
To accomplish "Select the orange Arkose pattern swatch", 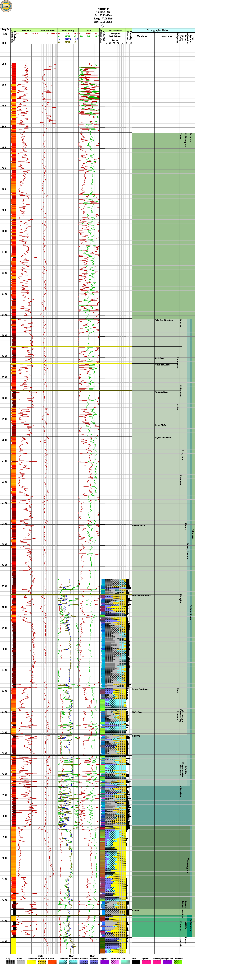I will point(52,962).
